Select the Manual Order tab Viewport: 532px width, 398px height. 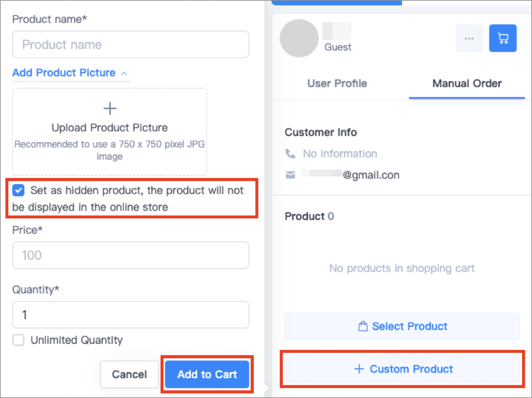click(x=467, y=83)
